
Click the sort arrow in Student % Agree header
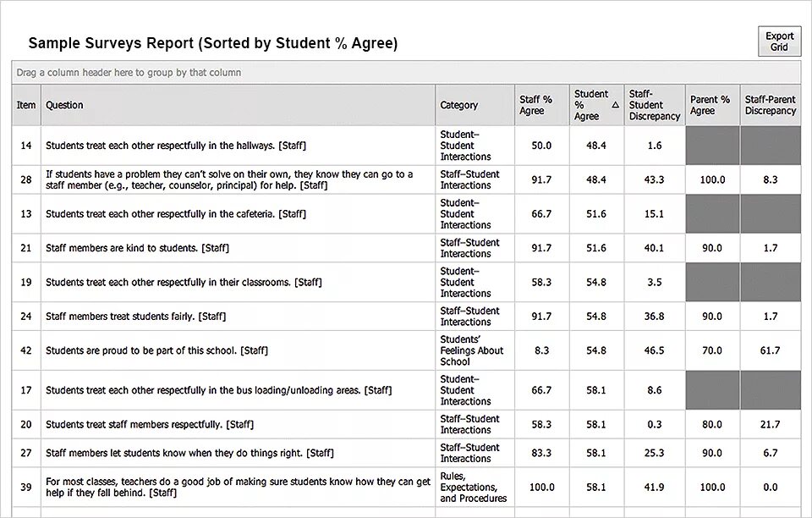coord(615,105)
